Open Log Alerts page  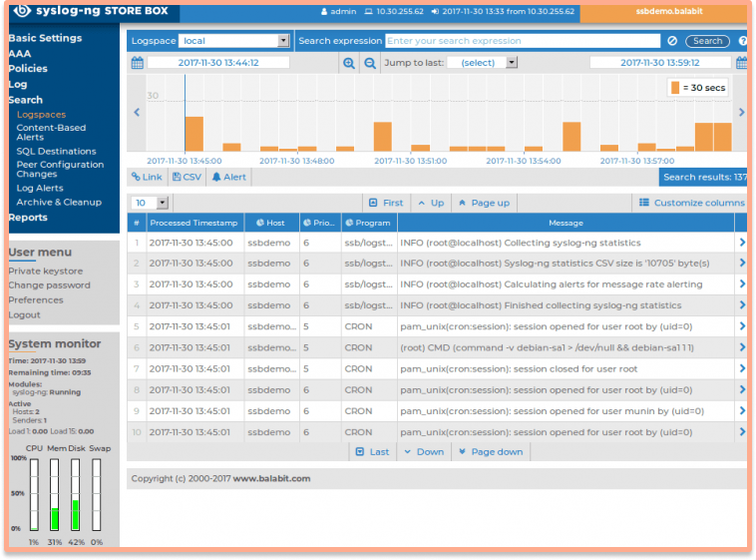click(x=40, y=188)
